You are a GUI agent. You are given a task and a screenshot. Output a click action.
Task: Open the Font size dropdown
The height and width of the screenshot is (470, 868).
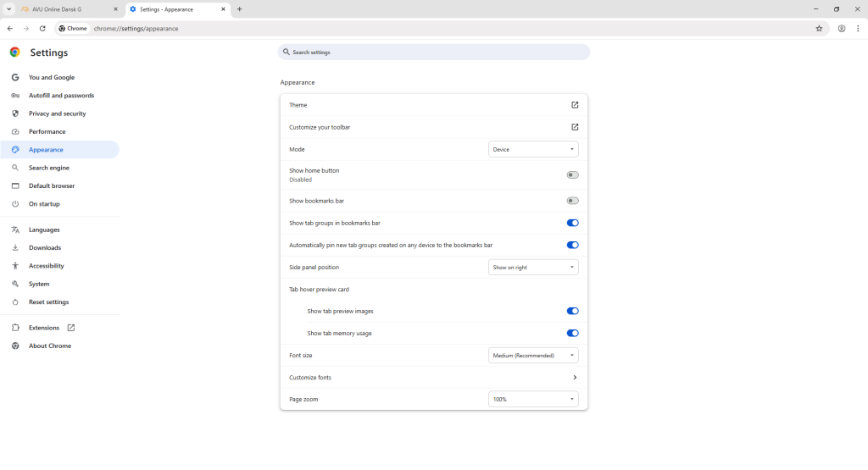[x=533, y=356]
